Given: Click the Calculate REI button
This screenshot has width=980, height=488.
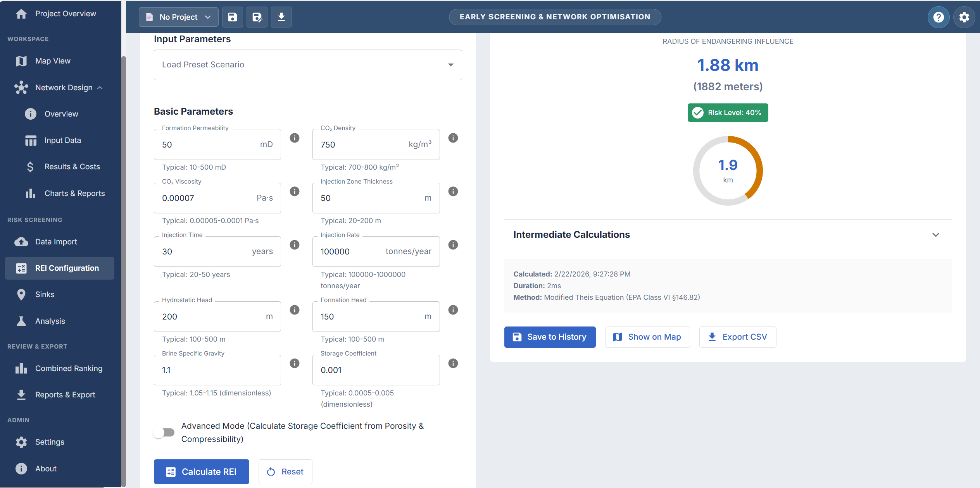Looking at the screenshot, I should click(201, 472).
